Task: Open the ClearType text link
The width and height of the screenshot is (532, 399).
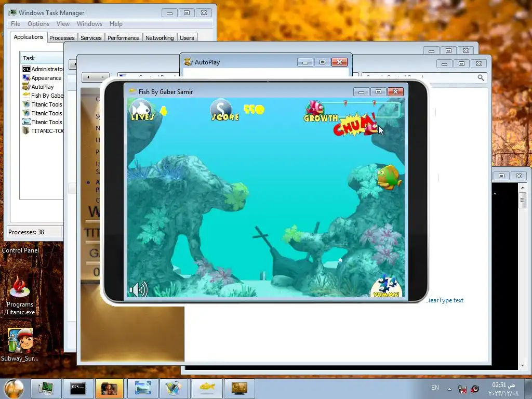Action: point(445,300)
